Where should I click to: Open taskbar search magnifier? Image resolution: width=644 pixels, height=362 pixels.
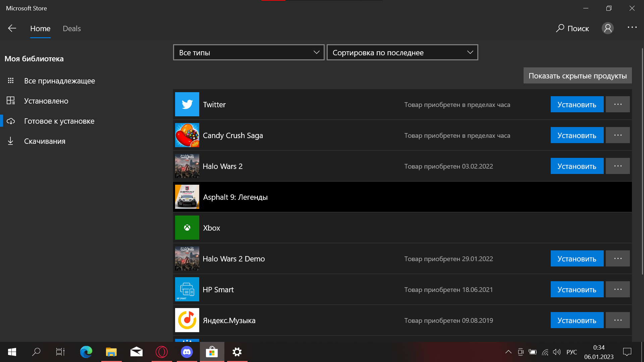[36, 352]
